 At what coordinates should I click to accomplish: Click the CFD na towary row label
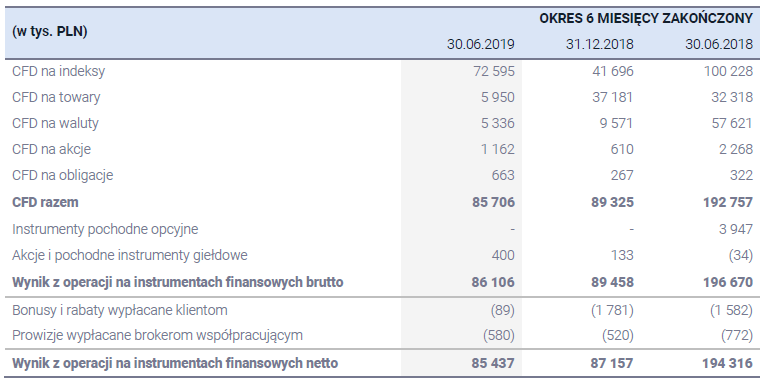coord(56,97)
